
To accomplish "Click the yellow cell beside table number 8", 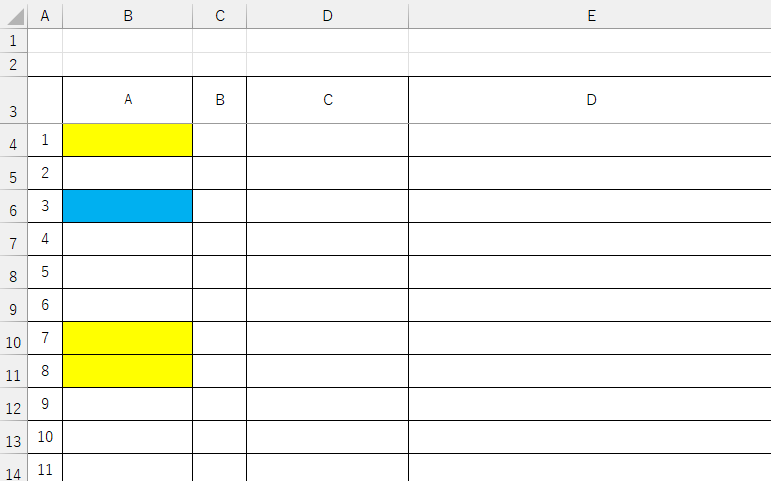I will pos(127,371).
